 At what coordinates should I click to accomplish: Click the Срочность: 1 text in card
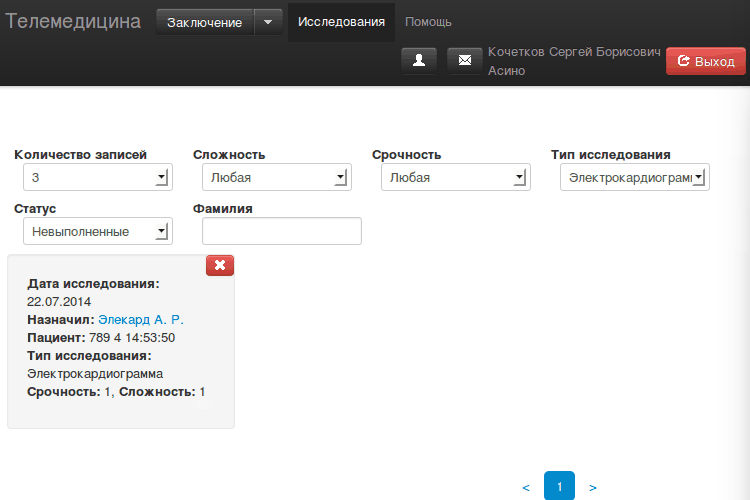point(69,392)
